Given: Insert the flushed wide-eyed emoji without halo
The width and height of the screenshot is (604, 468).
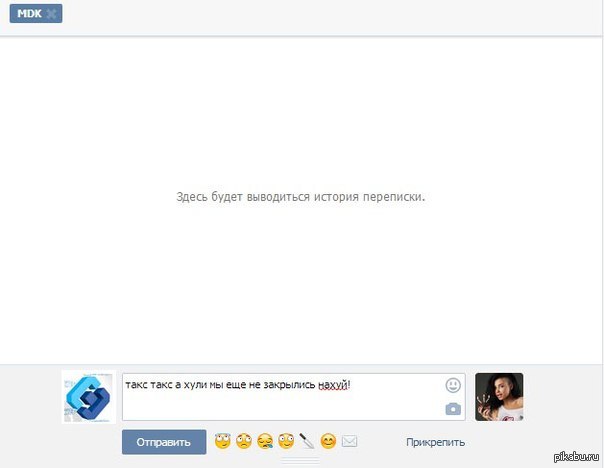Looking at the screenshot, I should 286,441.
